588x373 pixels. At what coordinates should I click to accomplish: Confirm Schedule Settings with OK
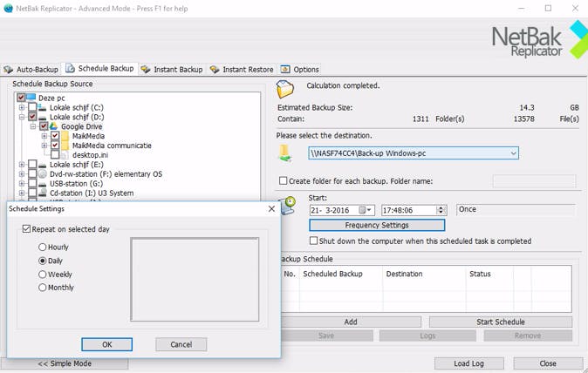coord(107,344)
